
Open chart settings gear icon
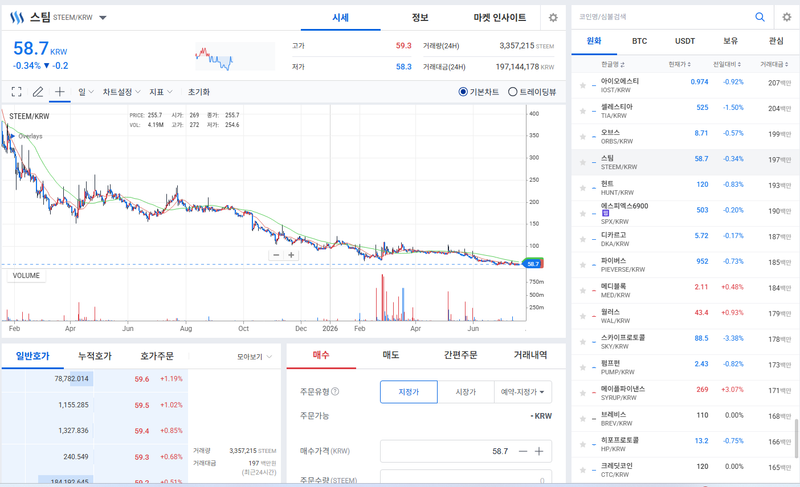(x=553, y=18)
